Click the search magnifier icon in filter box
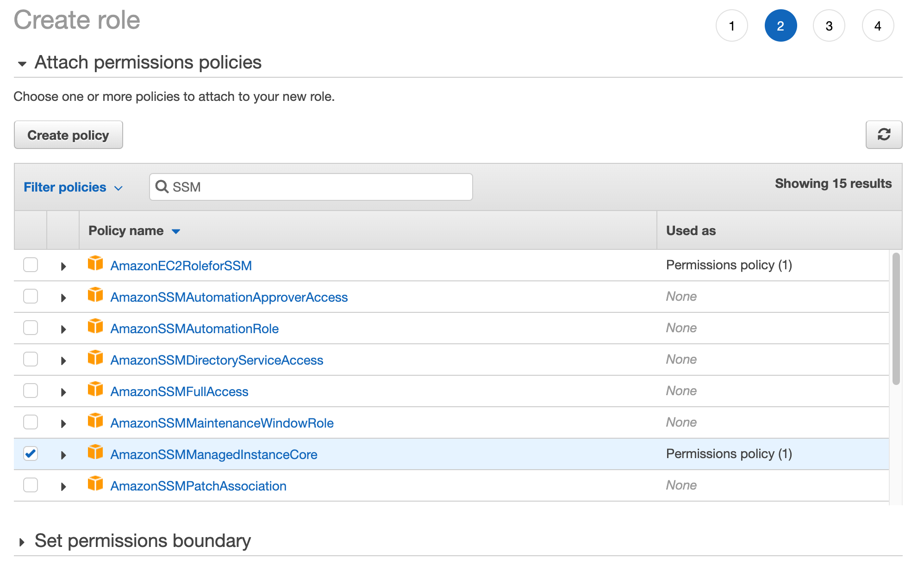This screenshot has height=571, width=924. pos(162,186)
